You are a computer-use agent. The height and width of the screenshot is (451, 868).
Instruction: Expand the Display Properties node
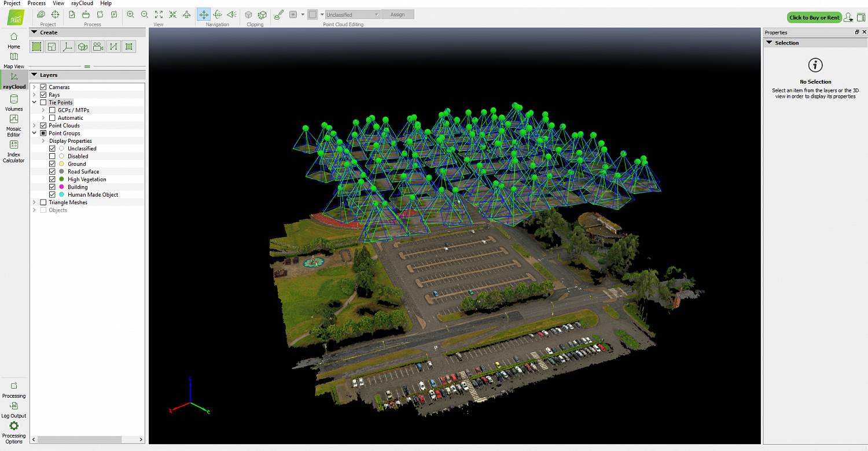point(43,141)
